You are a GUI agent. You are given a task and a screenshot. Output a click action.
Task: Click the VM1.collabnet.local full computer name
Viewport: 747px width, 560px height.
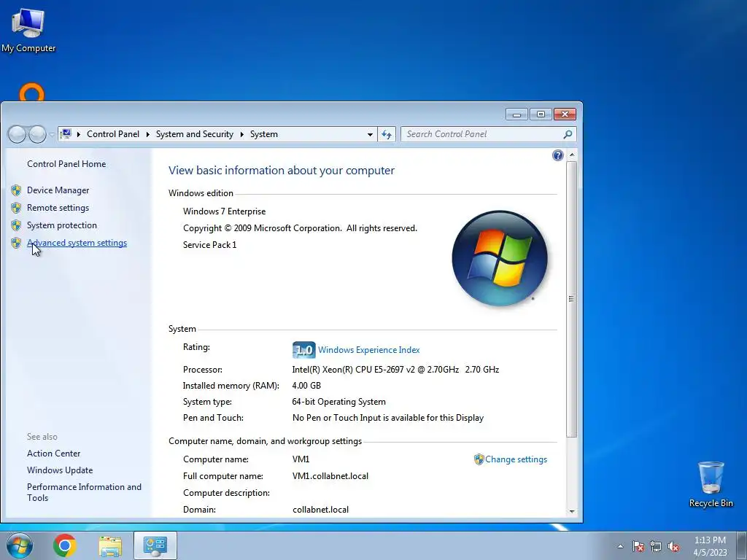(330, 476)
